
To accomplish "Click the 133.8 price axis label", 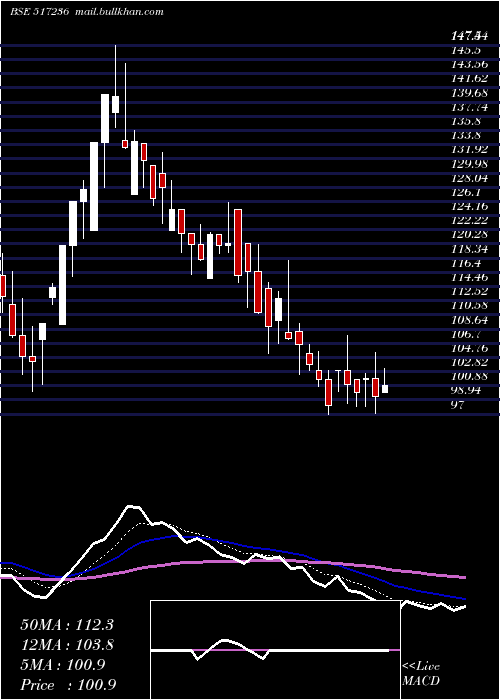I will coord(465,135).
